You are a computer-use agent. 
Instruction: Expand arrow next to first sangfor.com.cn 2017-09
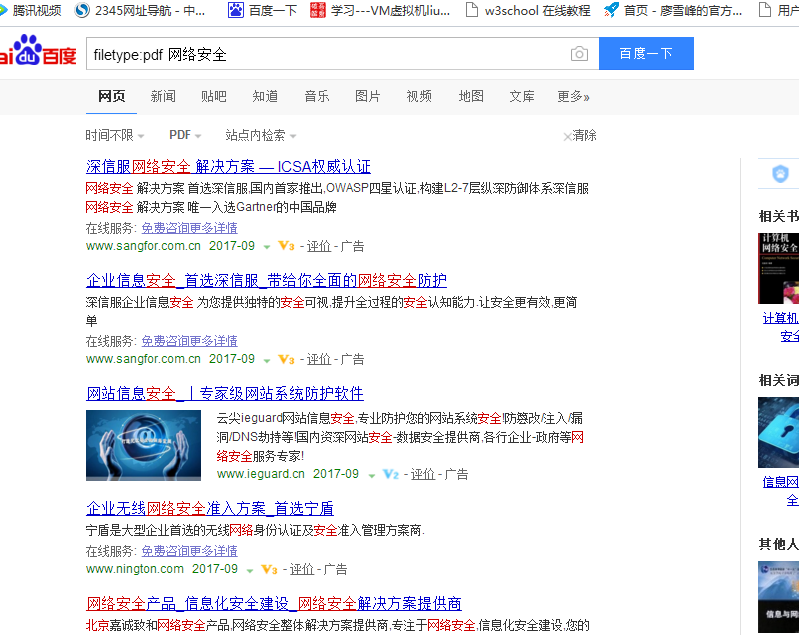(x=267, y=247)
